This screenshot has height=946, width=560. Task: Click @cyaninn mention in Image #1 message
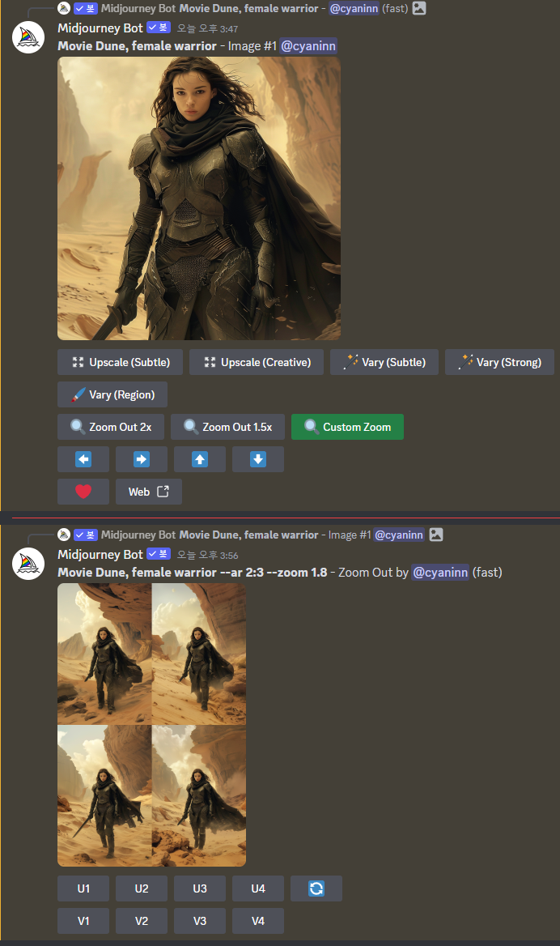pyautogui.click(x=308, y=46)
